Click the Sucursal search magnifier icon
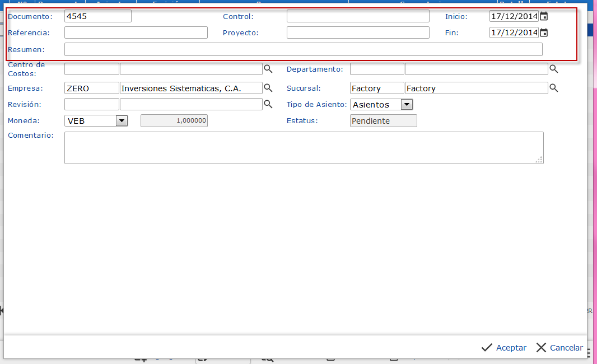 (554, 88)
